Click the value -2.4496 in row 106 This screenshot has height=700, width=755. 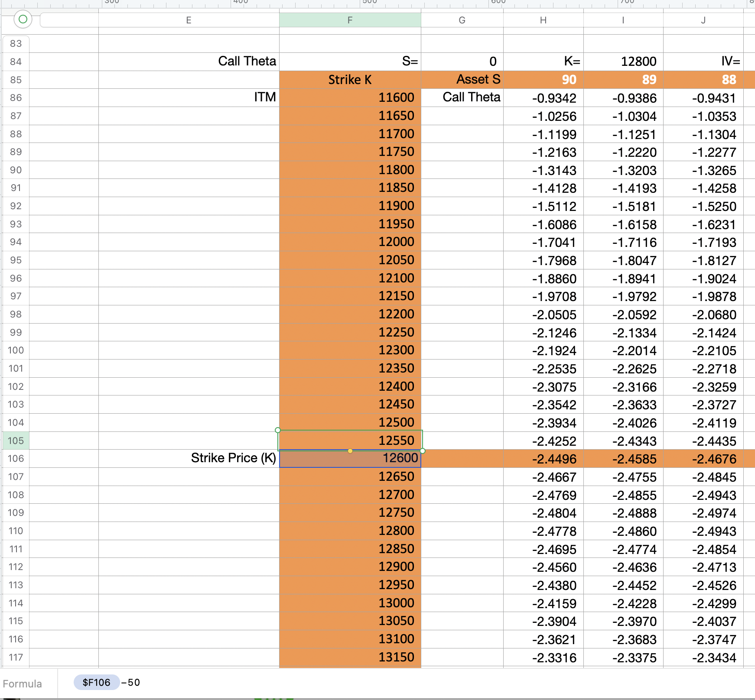pos(543,459)
